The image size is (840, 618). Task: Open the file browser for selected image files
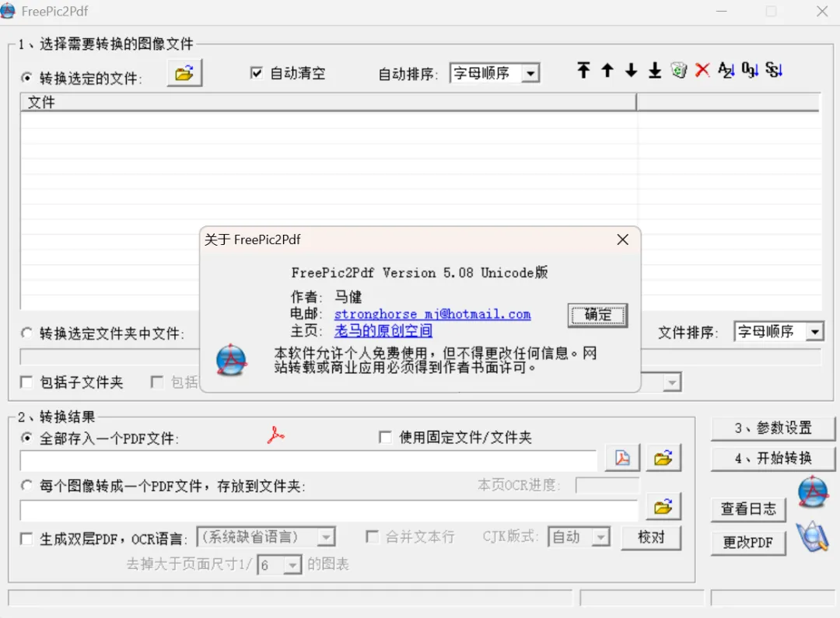coord(184,73)
